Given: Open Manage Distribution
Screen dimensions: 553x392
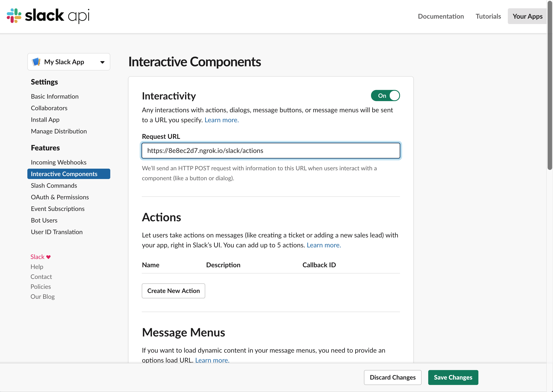Looking at the screenshot, I should [x=59, y=131].
